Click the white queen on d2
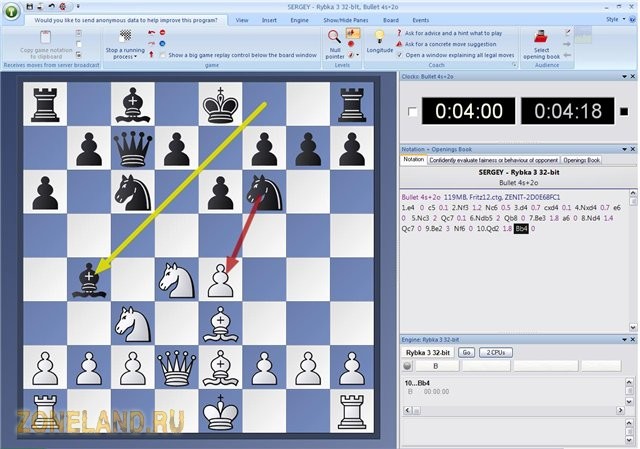 [176, 367]
